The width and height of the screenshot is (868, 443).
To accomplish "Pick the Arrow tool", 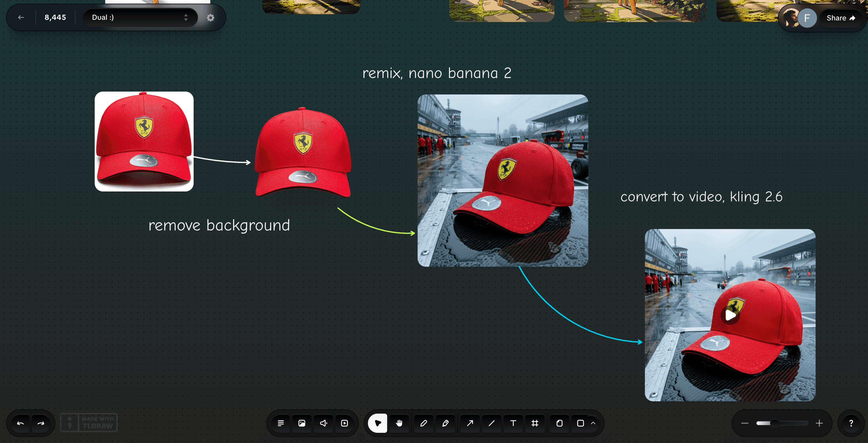I will click(470, 423).
